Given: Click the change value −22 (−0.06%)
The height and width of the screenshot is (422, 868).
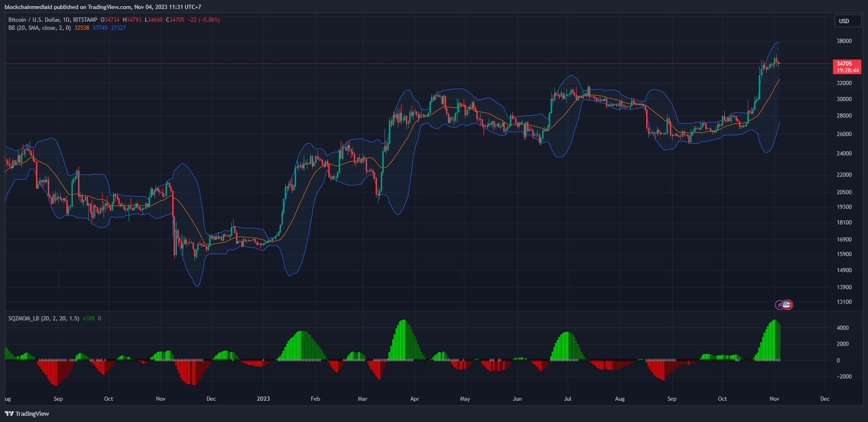Looking at the screenshot, I should pos(203,20).
